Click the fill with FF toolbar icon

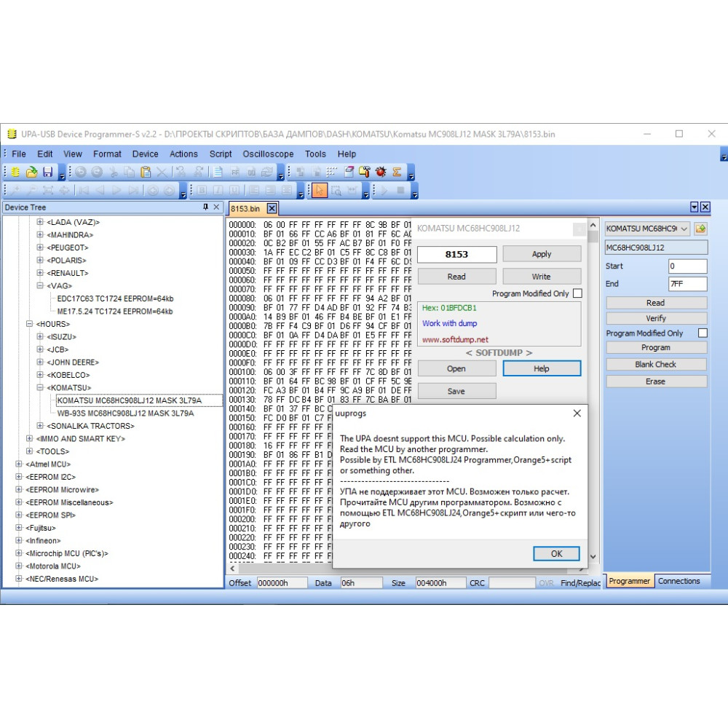pos(235,173)
